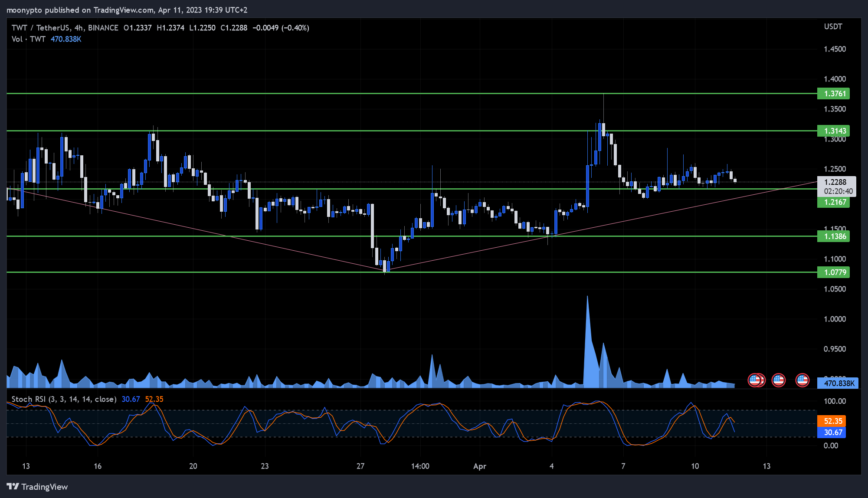Image resolution: width=868 pixels, height=498 pixels.
Task: Click the header text 'moonypto published on TradingView.com'
Action: [x=80, y=10]
